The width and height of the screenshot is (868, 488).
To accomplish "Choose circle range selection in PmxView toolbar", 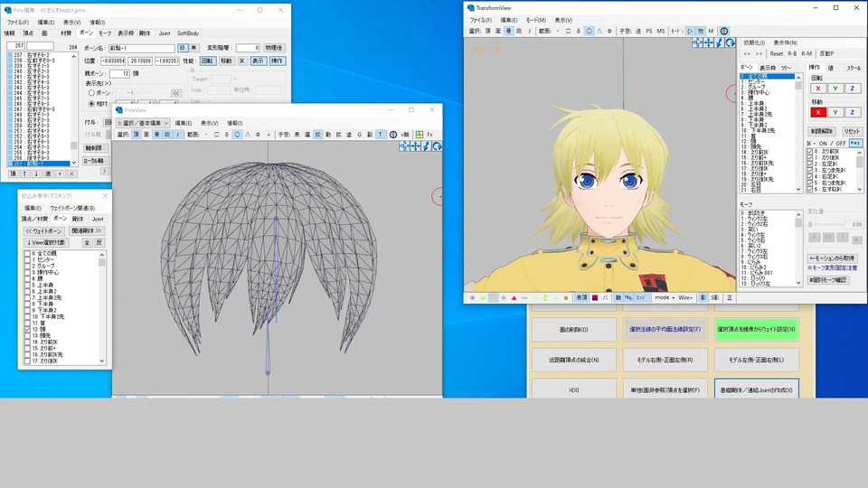I will pos(237,135).
